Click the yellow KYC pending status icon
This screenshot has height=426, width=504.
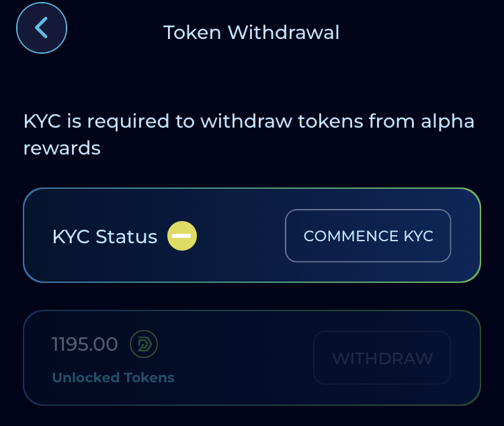182,236
